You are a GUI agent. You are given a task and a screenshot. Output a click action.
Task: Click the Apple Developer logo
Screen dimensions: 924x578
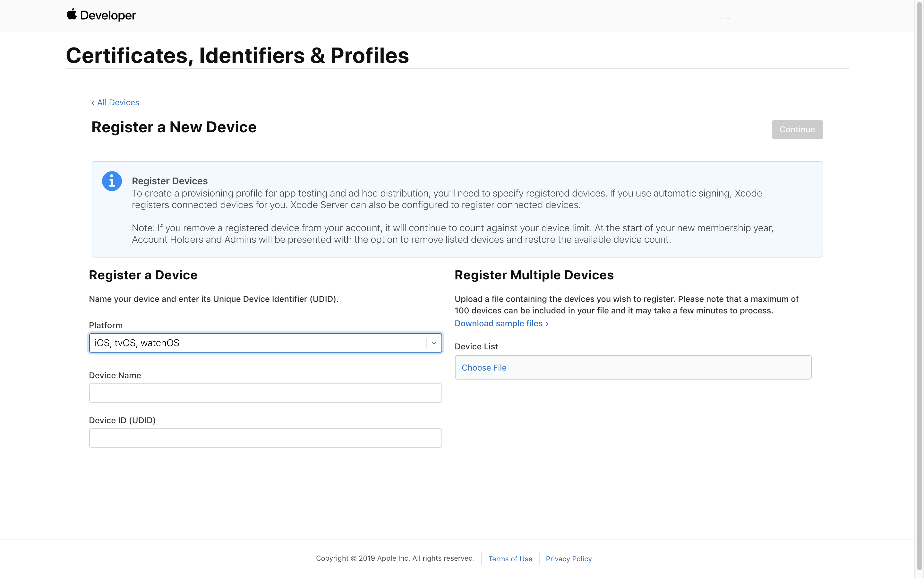coord(101,15)
